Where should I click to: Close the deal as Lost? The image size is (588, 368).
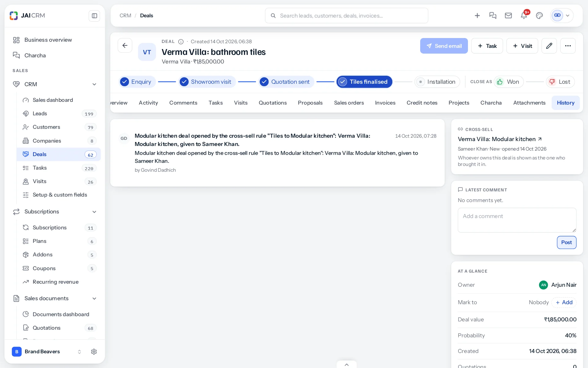(x=560, y=82)
